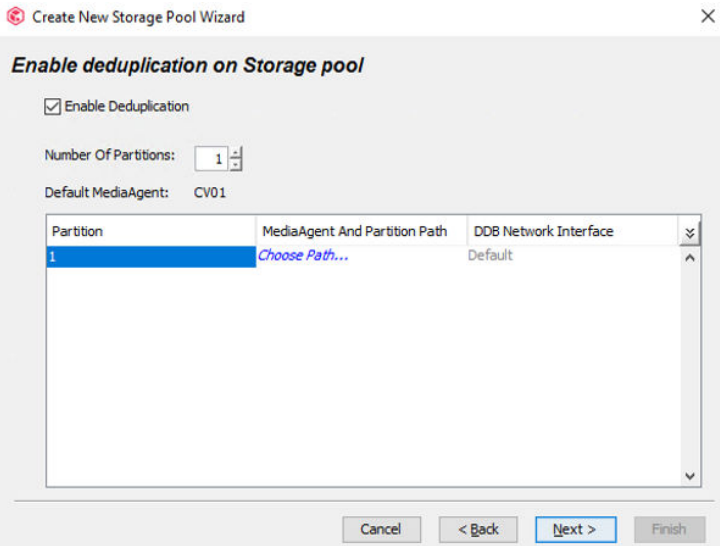Select partition 1 row

click(x=150, y=256)
